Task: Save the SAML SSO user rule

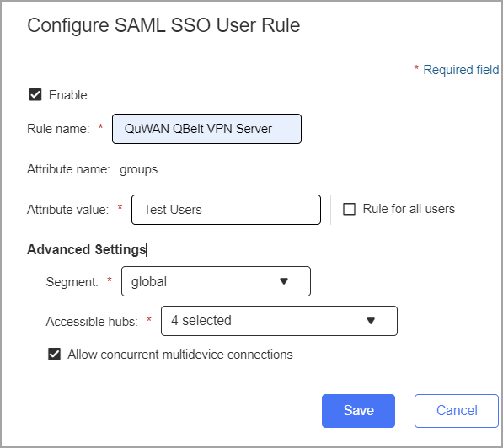Action: [x=358, y=411]
